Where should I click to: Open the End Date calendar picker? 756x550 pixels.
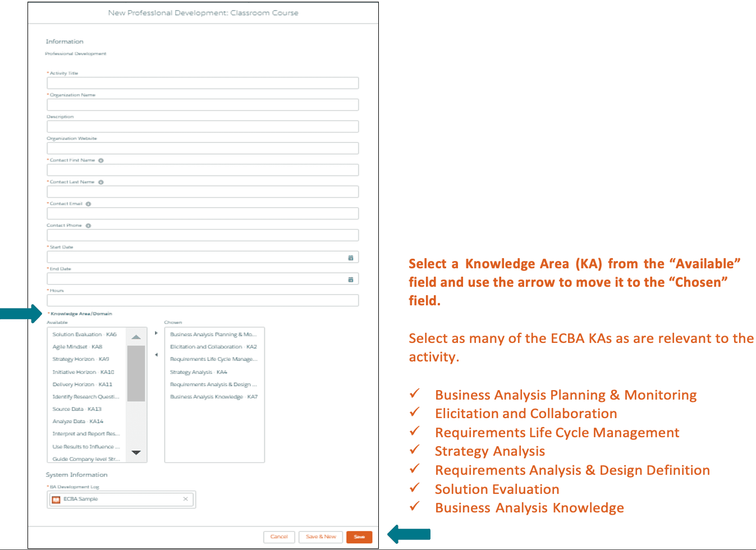pyautogui.click(x=351, y=279)
